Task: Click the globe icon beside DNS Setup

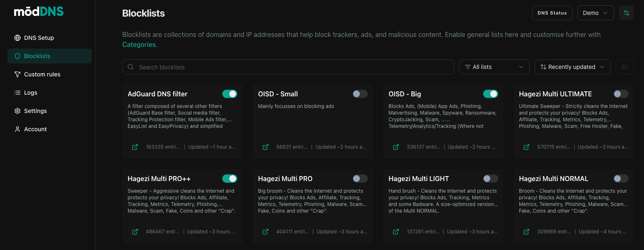Action: [x=17, y=38]
